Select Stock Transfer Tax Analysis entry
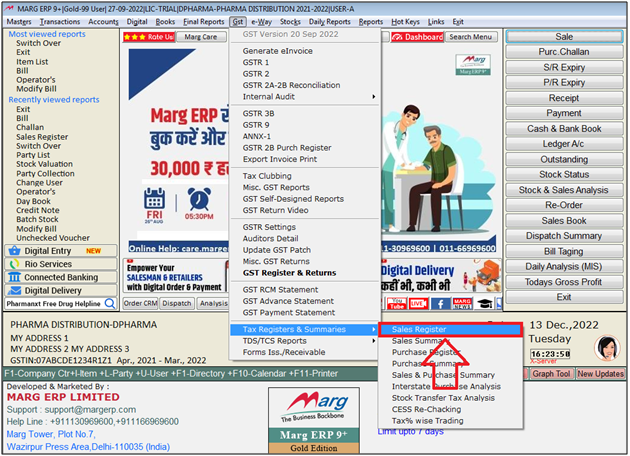 coord(443,398)
